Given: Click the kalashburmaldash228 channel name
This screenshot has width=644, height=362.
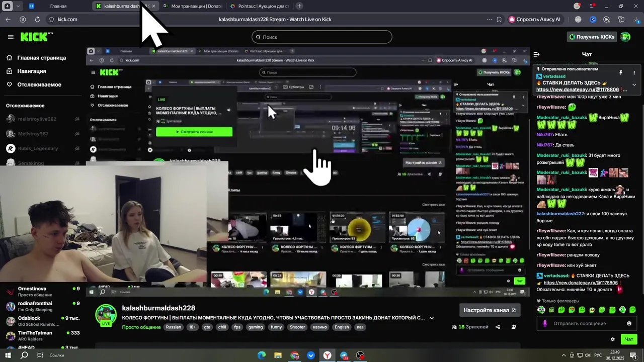Looking at the screenshot, I should point(158,308).
